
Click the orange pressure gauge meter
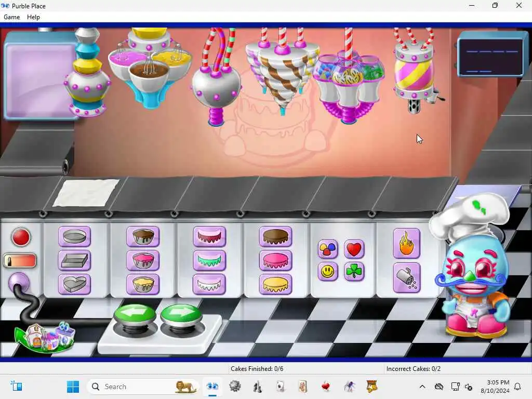pyautogui.click(x=20, y=261)
